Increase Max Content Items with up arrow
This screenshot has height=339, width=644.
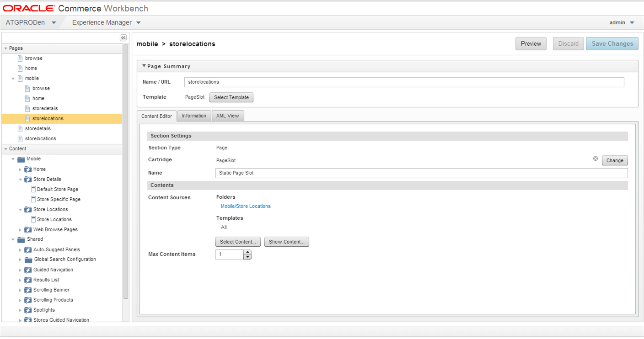click(247, 252)
